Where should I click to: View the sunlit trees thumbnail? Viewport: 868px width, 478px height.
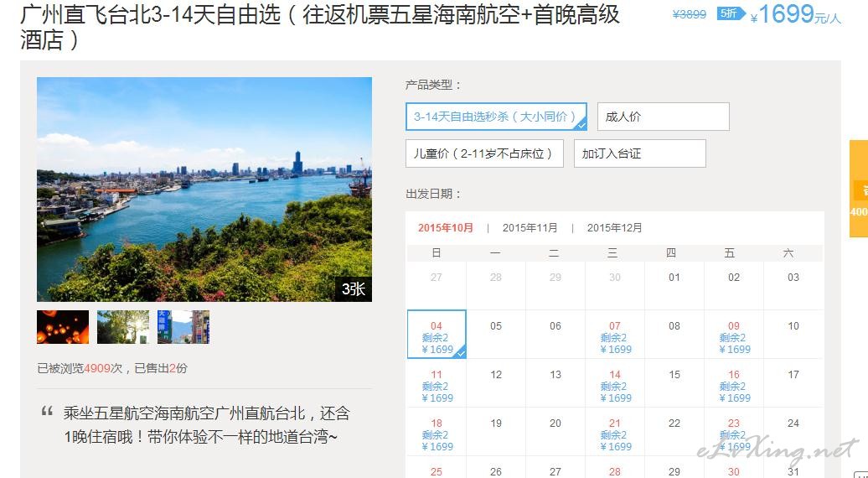click(x=123, y=327)
